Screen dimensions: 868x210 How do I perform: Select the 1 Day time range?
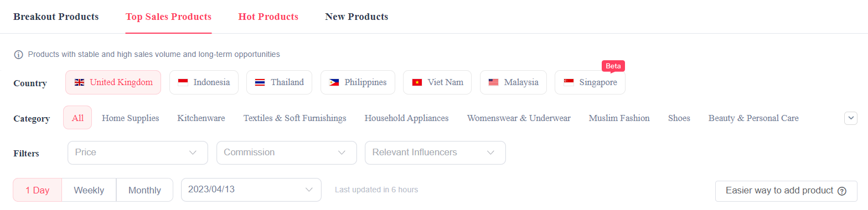(x=37, y=190)
